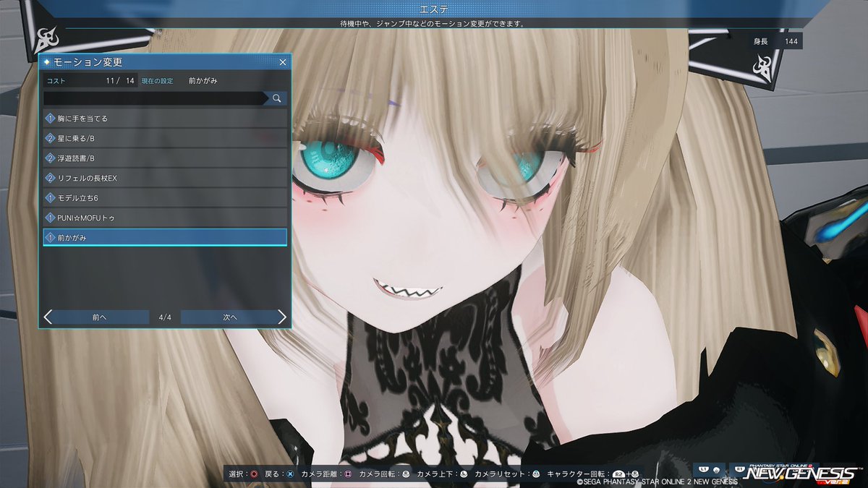Click the left chevron page arrow
868x488 pixels.
click(x=48, y=317)
